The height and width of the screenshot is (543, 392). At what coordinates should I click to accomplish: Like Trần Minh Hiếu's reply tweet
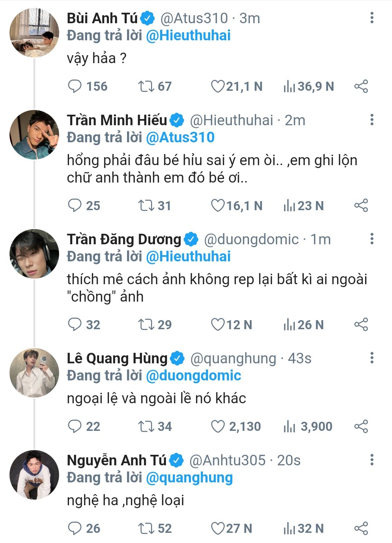click(218, 206)
